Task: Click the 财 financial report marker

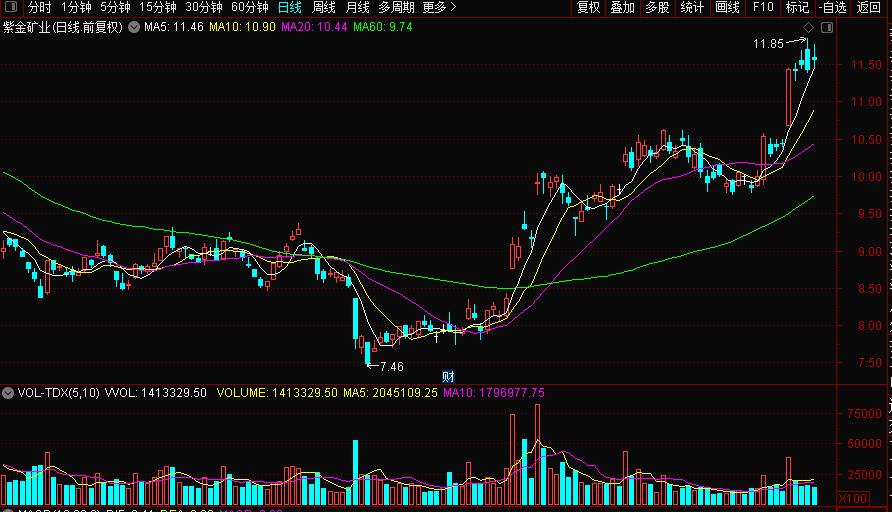Action: 448,376
